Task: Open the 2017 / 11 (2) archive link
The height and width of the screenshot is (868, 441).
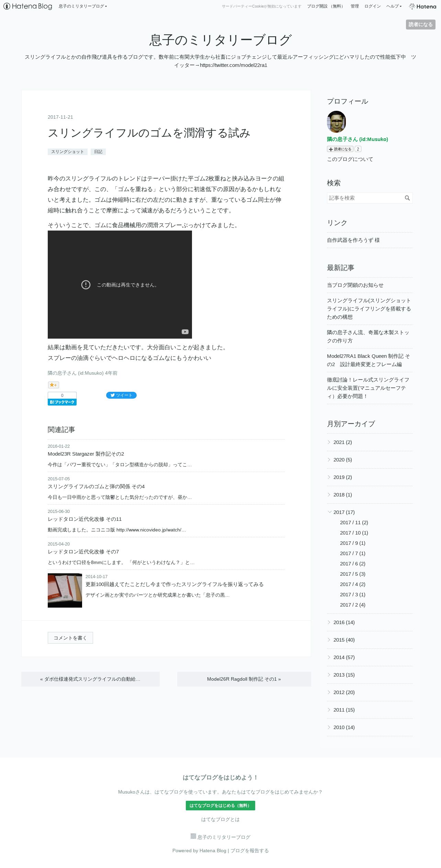Action: [354, 523]
